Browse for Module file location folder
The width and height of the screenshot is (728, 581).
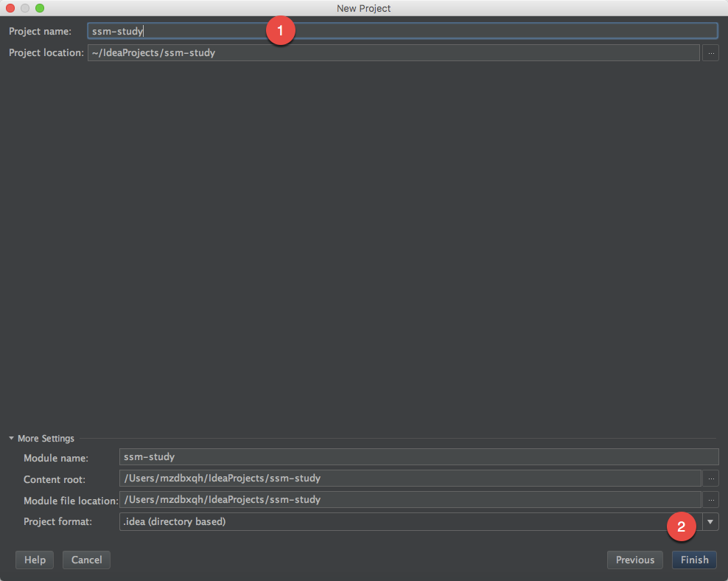pos(710,500)
